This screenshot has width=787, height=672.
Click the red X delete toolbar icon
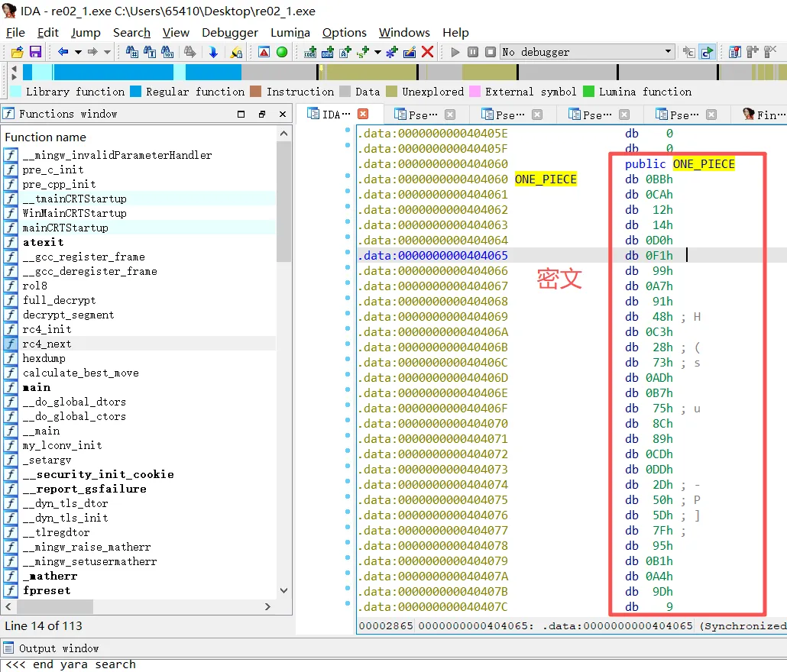point(428,52)
